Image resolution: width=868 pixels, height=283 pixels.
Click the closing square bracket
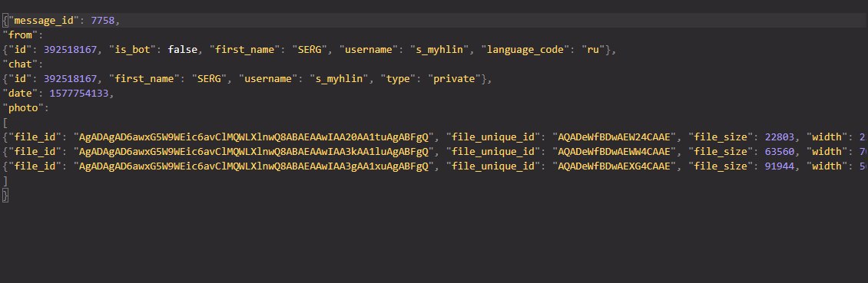coord(5,181)
